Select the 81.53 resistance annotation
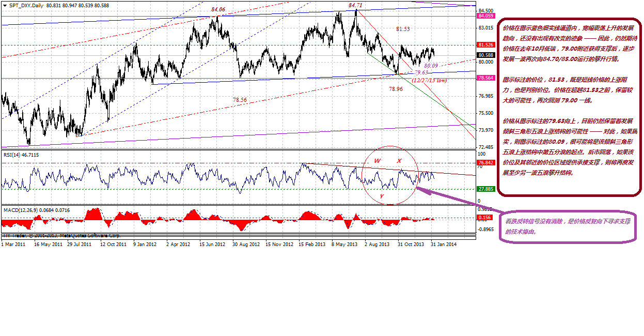Image resolution: width=644 pixels, height=336 pixels. tap(403, 29)
